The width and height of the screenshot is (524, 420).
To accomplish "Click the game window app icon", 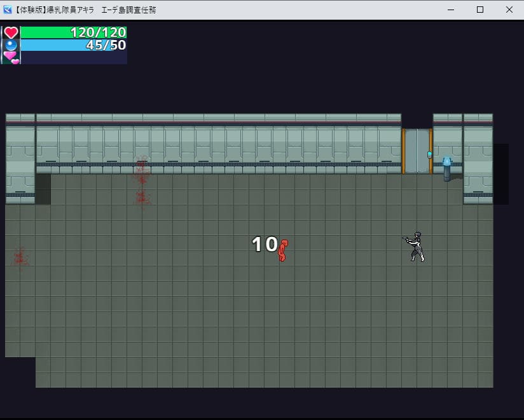I will [8, 10].
